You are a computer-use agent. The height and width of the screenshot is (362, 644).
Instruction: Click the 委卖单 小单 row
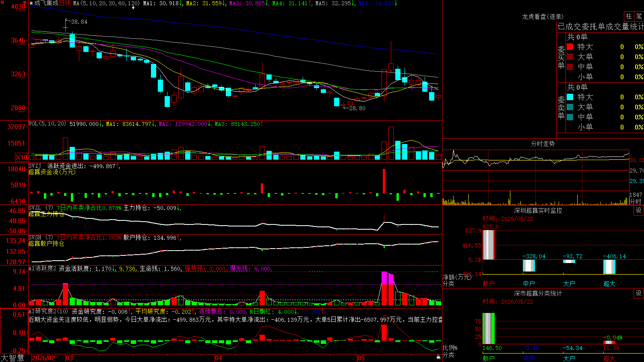605,127
